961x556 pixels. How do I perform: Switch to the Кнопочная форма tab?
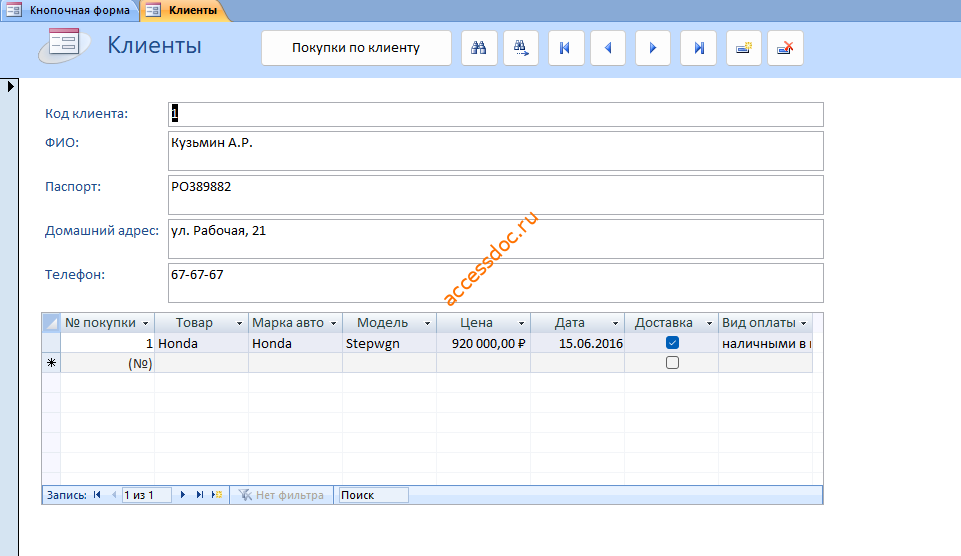point(70,10)
